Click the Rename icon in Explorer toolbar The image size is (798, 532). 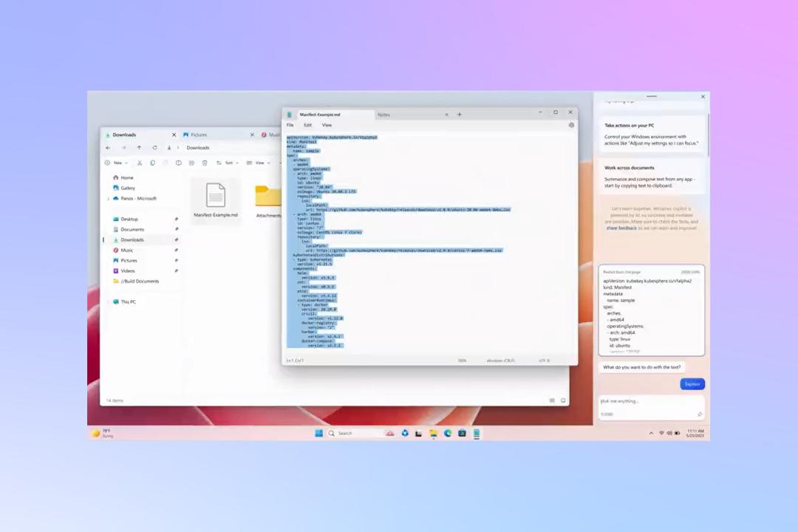tap(179, 163)
